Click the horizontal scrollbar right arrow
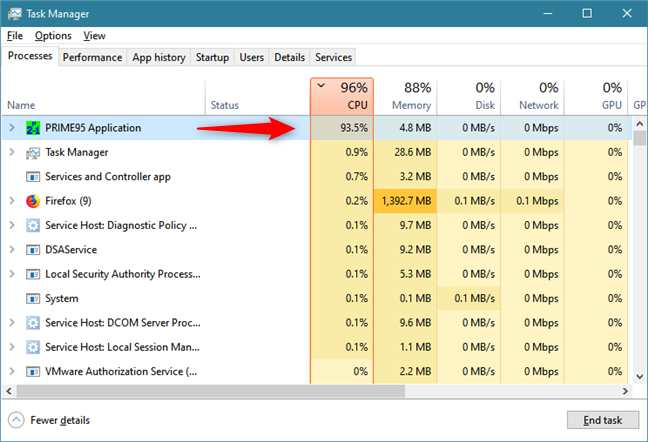This screenshot has height=442, width=648. pyautogui.click(x=625, y=391)
